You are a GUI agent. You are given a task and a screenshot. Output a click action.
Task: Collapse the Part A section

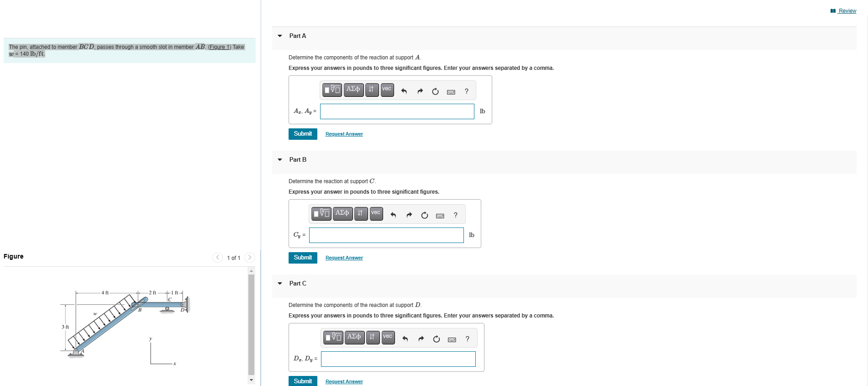(x=280, y=36)
